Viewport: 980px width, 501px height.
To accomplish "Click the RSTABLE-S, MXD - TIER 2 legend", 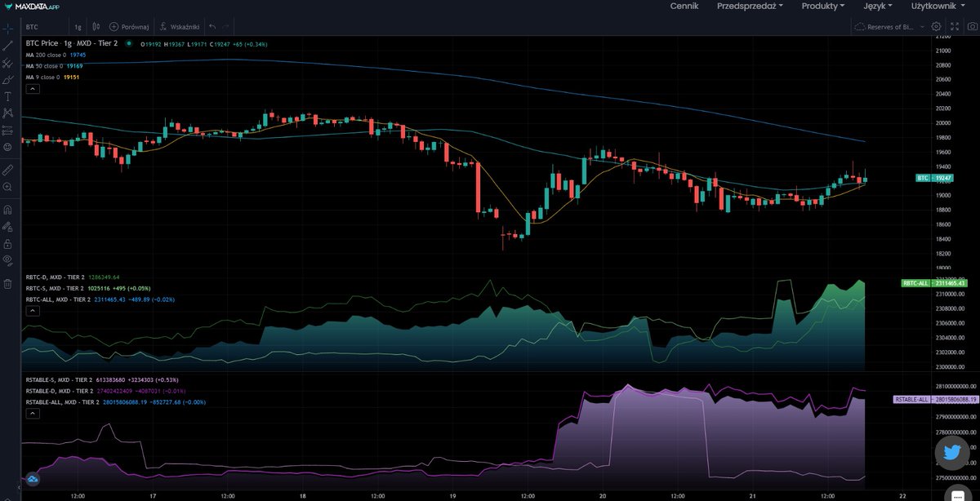I will coord(60,379).
